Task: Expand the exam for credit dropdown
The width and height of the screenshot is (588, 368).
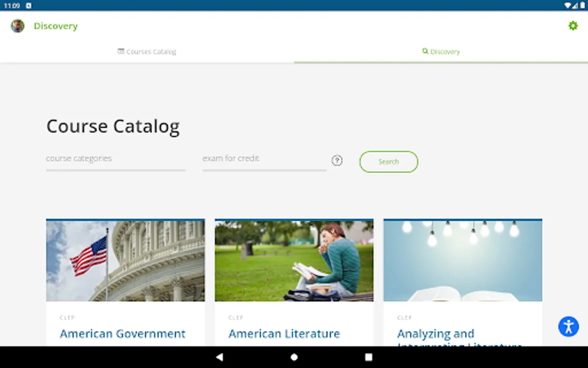Action: click(x=265, y=161)
